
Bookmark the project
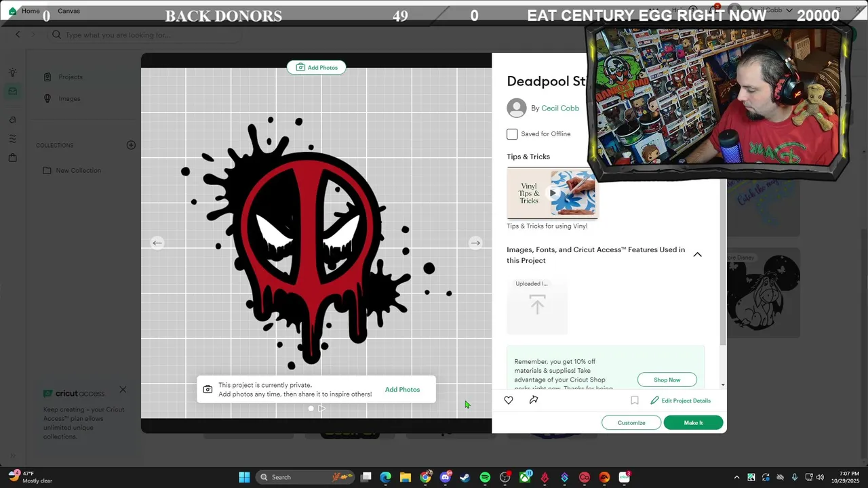pyautogui.click(x=635, y=401)
